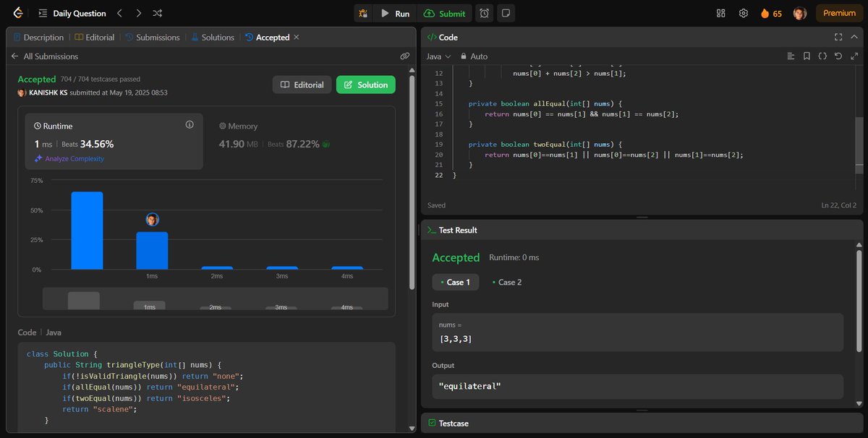
Task: Pick a random question shuffle icon
Action: [158, 13]
